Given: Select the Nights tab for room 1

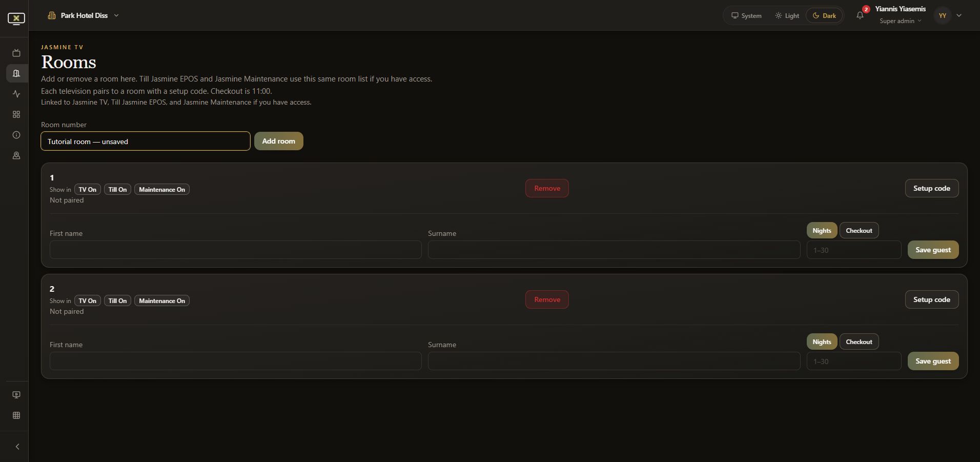Looking at the screenshot, I should click(822, 231).
